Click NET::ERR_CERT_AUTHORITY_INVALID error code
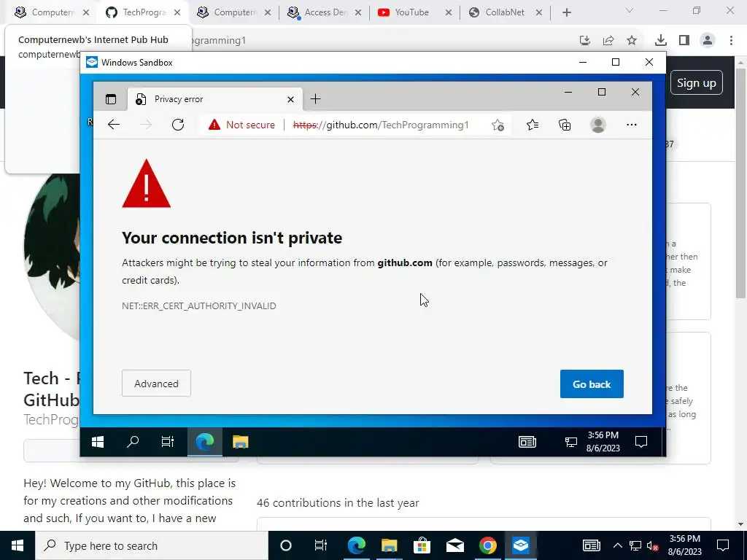 coord(199,306)
